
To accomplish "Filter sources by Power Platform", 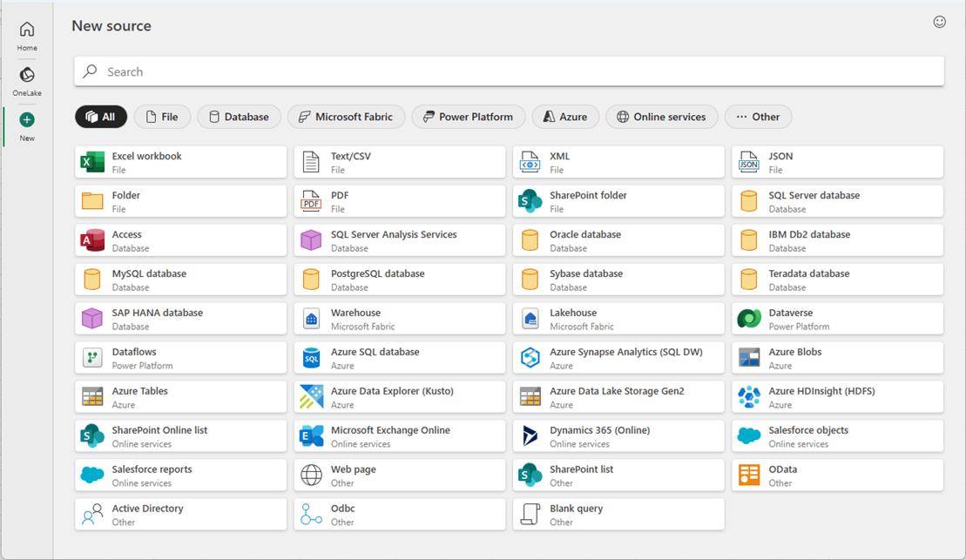I will pos(469,117).
